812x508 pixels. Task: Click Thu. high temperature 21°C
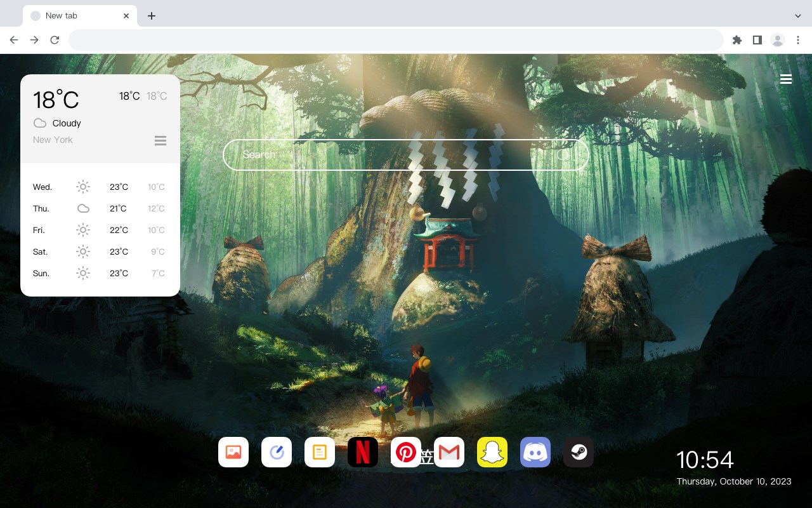119,208
